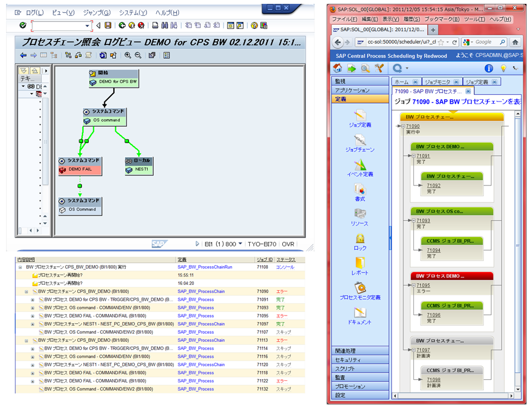Click the blue info circle icon in CPS toolbar

coord(489,69)
